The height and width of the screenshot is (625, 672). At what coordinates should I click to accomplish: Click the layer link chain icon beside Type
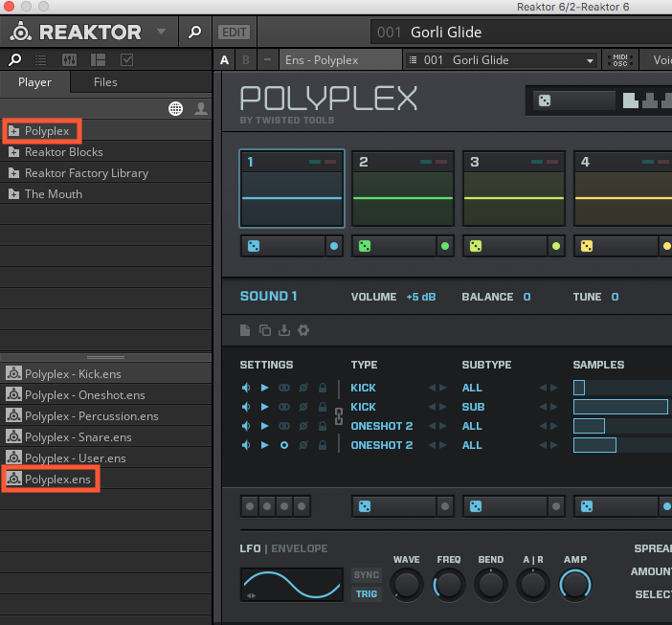[x=337, y=416]
